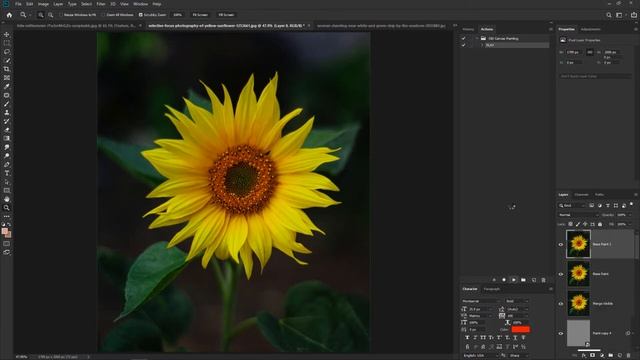640x360 pixels.
Task: Select the Clone Stamp tool
Action: (7, 112)
